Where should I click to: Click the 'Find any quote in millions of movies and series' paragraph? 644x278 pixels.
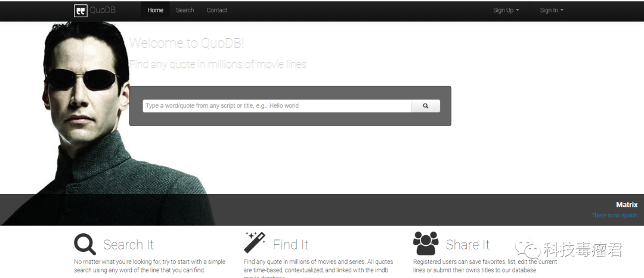tap(318, 268)
